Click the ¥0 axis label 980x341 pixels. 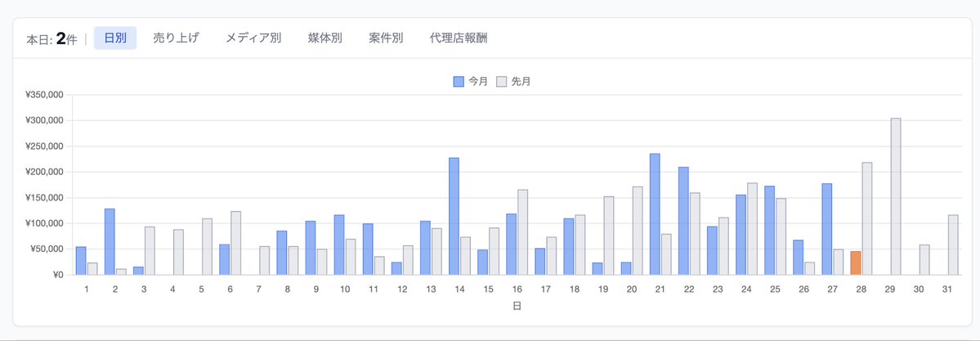57,275
